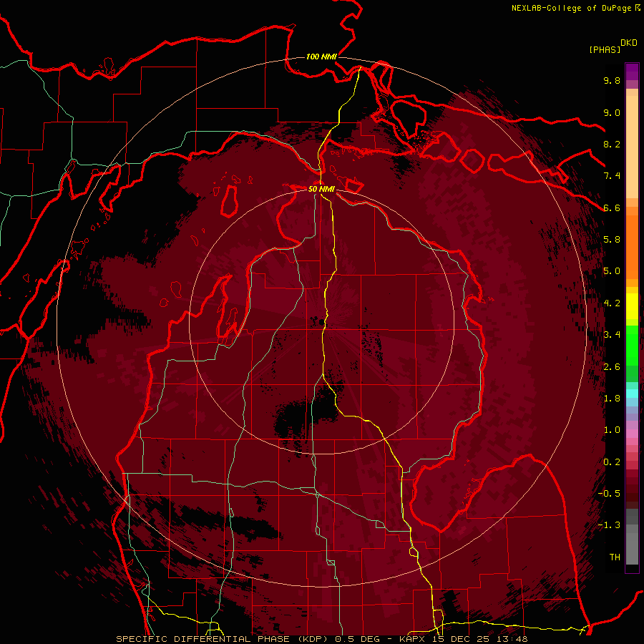
Task: Click the 1.8 legend value
Action: (612, 399)
